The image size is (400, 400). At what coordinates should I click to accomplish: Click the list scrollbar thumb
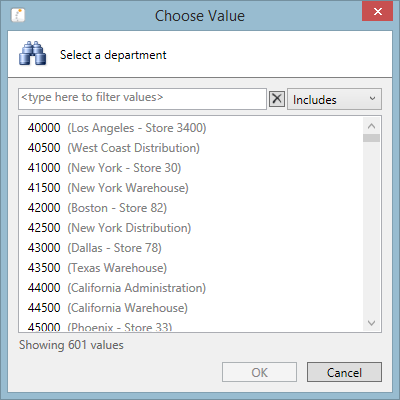point(371,138)
